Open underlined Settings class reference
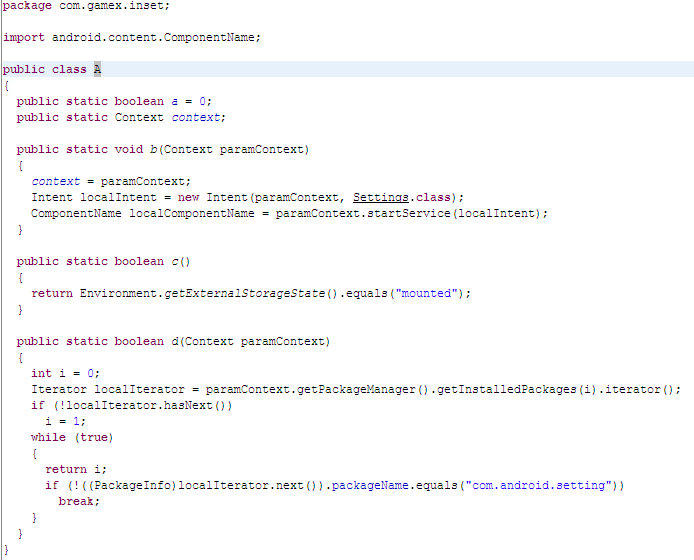Viewport: 694px width, 560px height. click(381, 197)
